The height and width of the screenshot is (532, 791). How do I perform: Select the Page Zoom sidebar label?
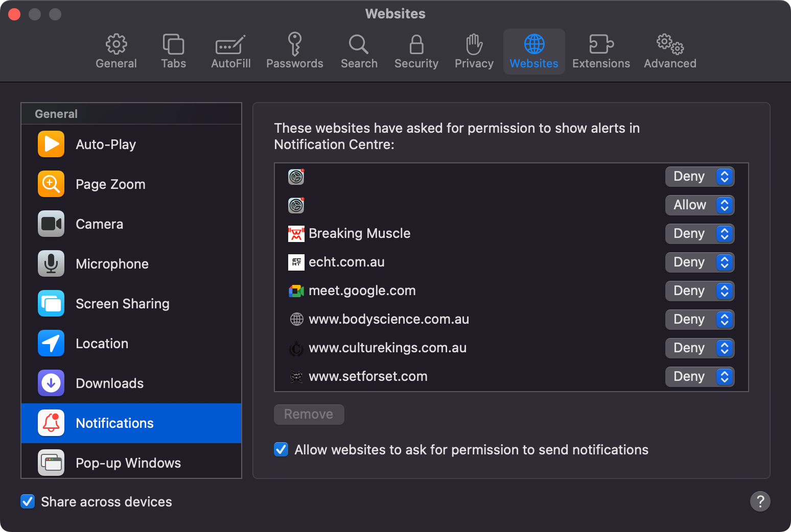coord(110,184)
